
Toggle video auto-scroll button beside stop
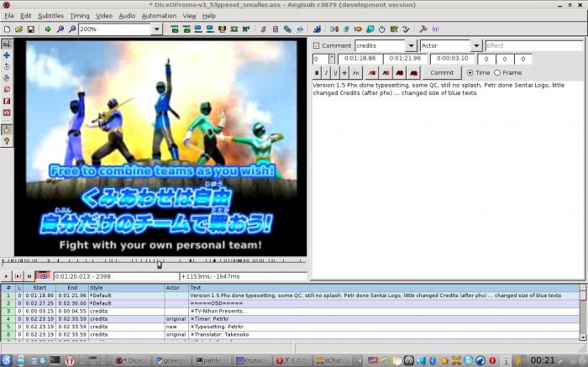click(x=43, y=276)
